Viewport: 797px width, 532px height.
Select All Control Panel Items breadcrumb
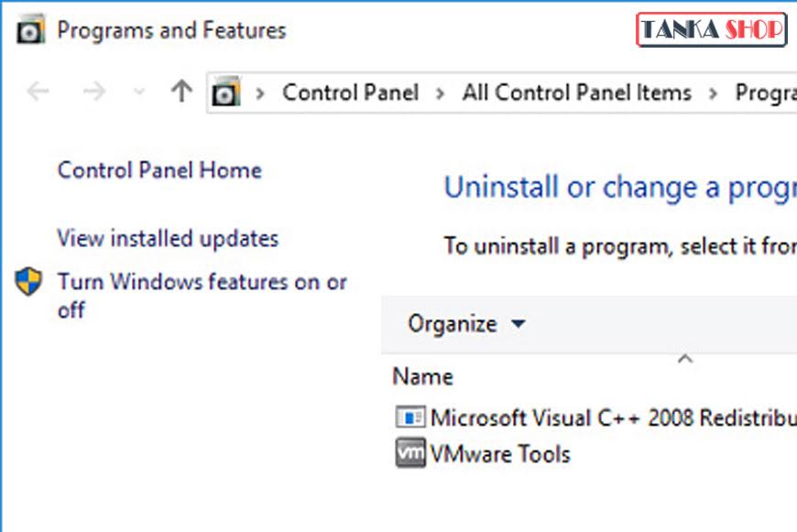[x=576, y=92]
